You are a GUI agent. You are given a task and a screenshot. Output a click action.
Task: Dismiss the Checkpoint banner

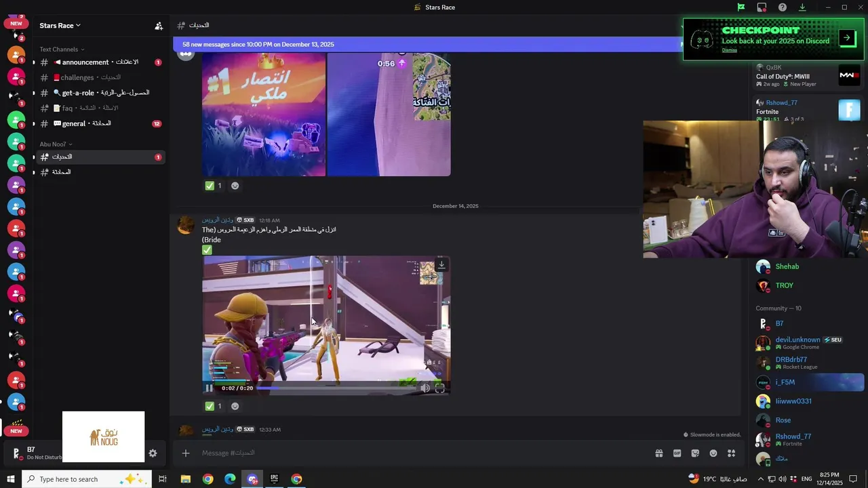click(x=729, y=50)
